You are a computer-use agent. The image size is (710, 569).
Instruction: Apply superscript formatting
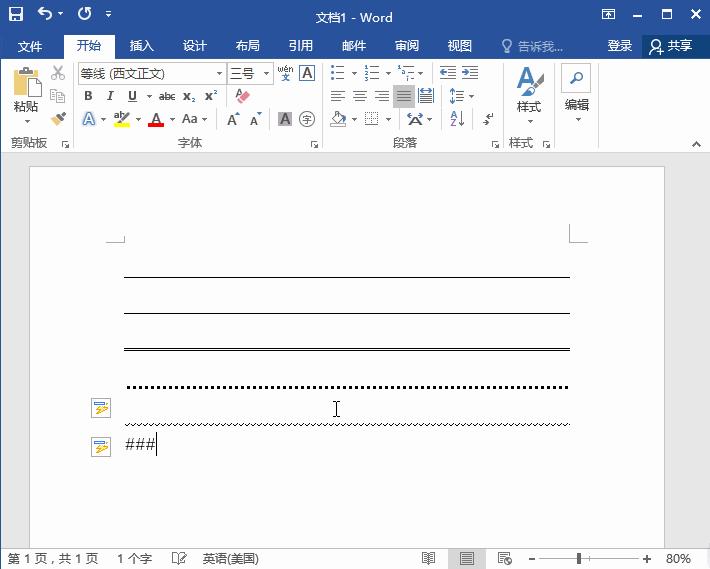point(211,96)
